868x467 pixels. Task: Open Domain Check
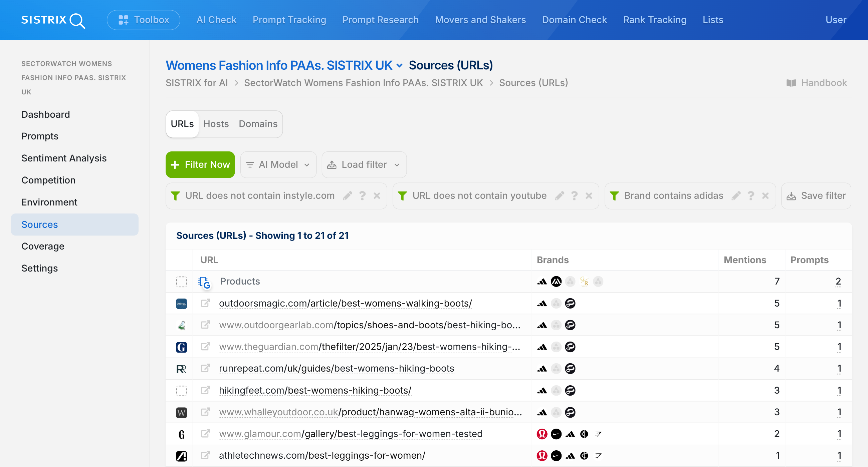click(575, 20)
